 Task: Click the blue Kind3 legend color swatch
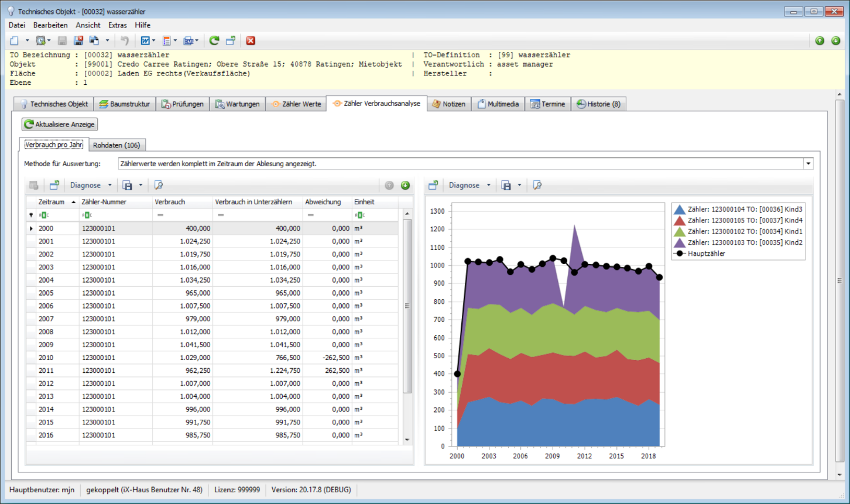679,210
